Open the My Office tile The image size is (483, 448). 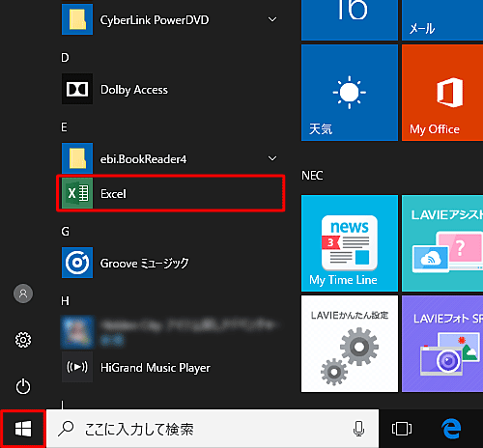click(x=442, y=93)
